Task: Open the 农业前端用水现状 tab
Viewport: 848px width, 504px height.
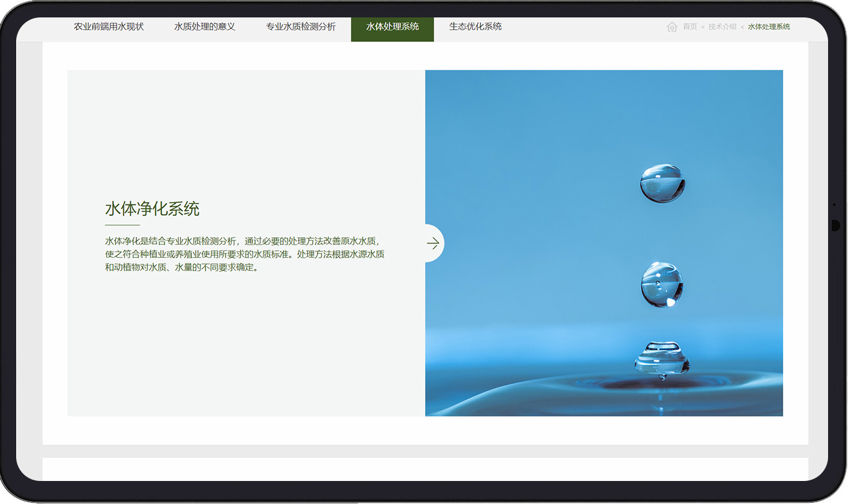Action: 109,27
